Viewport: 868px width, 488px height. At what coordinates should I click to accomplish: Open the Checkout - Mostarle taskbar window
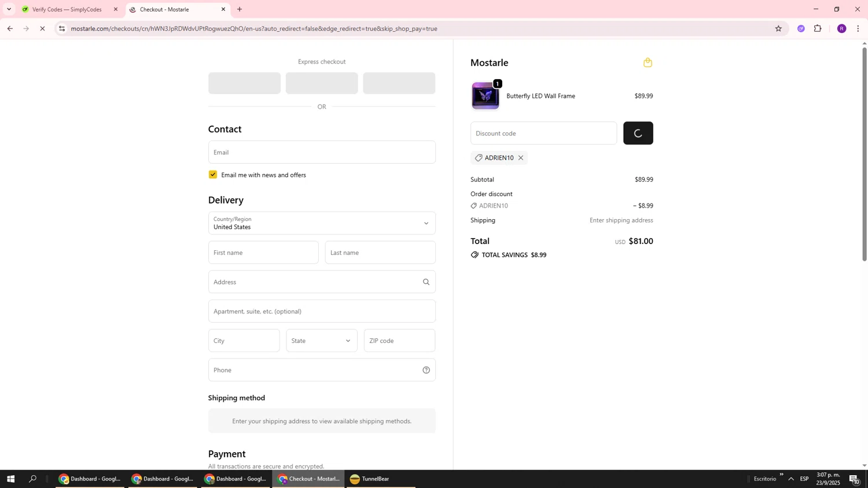pyautogui.click(x=308, y=479)
